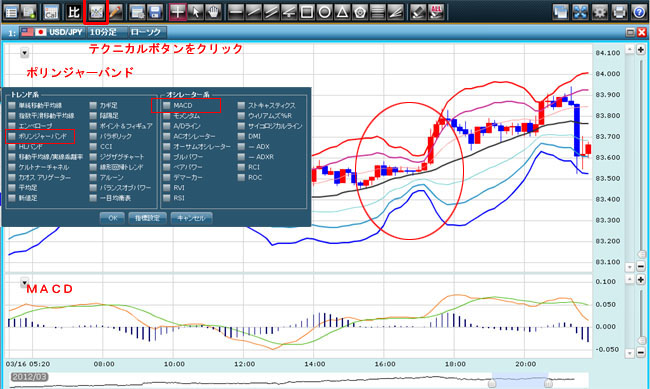Choose the triangle drawing tool
This screenshot has width=650, height=389.
pyautogui.click(x=342, y=12)
